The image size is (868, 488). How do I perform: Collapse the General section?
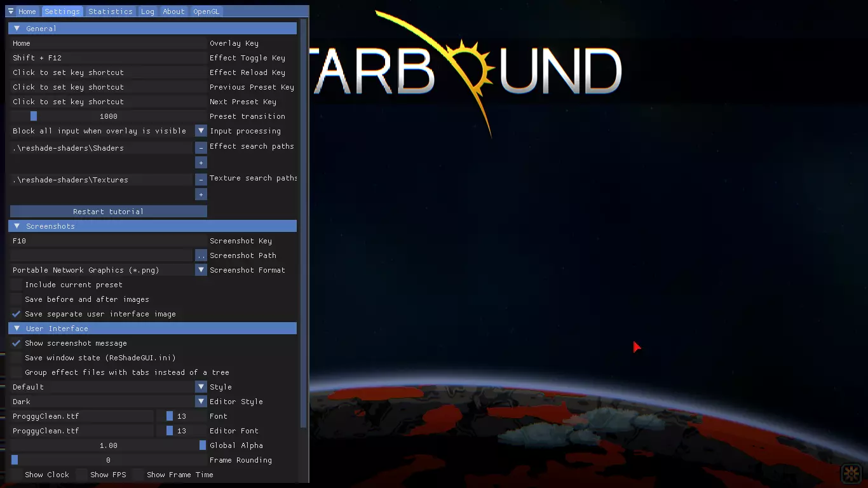click(153, 29)
